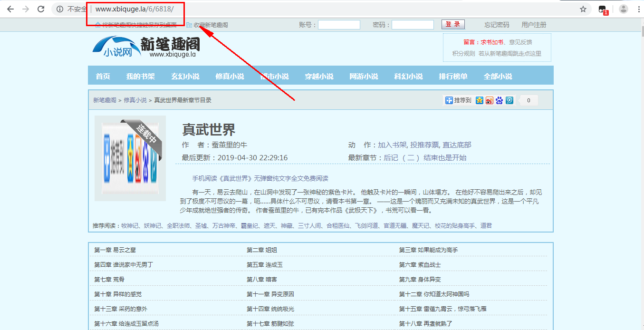This screenshot has height=330, width=644.
Task: Open recommended novel 圣墟
Action: coord(201,225)
